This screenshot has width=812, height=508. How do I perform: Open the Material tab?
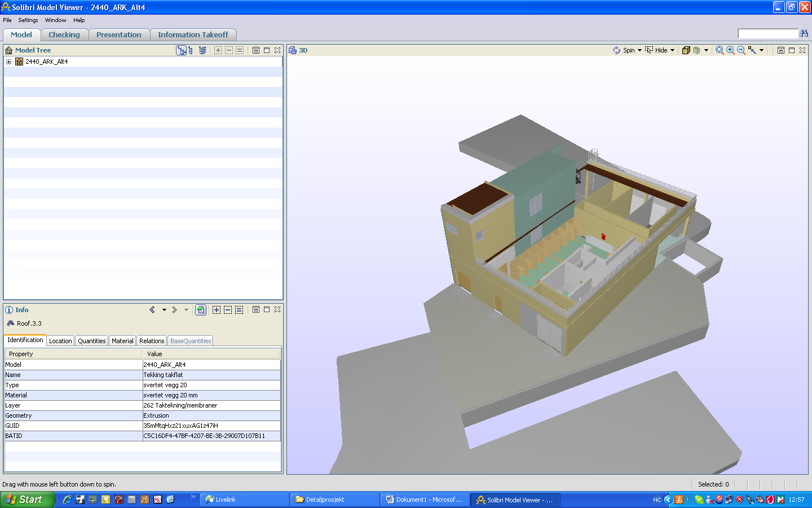pos(122,341)
